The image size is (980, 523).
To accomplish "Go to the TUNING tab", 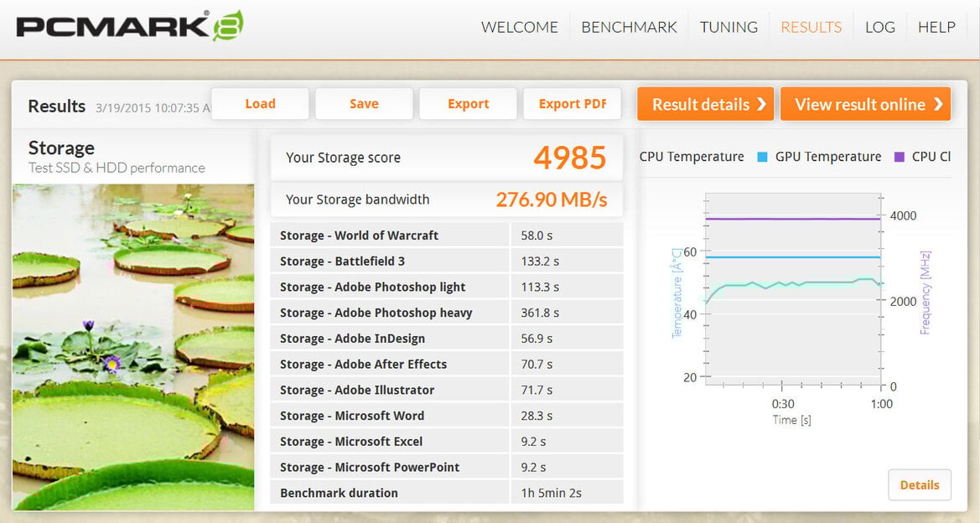I will click(729, 28).
